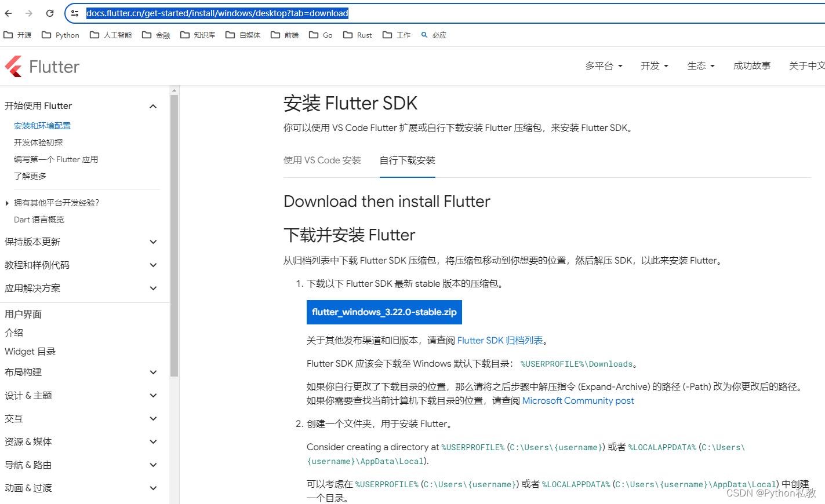The image size is (825, 504).
Task: Open the Rust bookmark folder
Action: click(358, 35)
